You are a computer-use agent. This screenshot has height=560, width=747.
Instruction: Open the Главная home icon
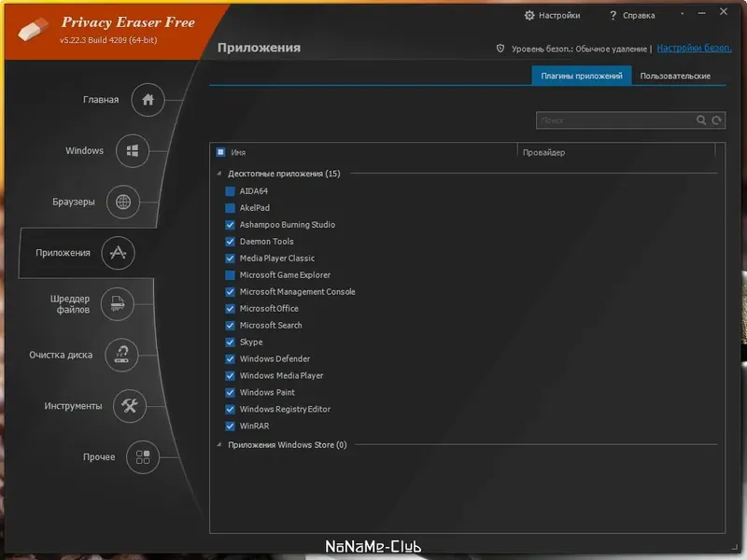click(148, 100)
